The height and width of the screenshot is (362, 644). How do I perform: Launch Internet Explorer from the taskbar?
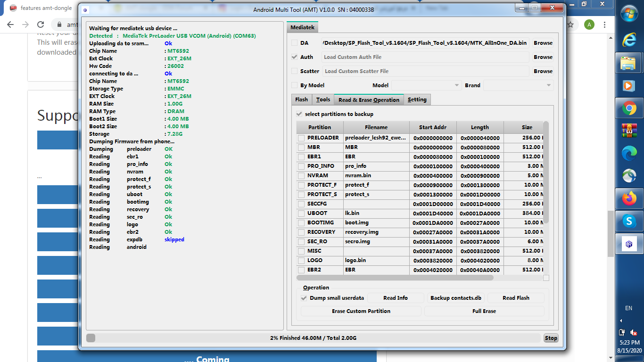(629, 40)
